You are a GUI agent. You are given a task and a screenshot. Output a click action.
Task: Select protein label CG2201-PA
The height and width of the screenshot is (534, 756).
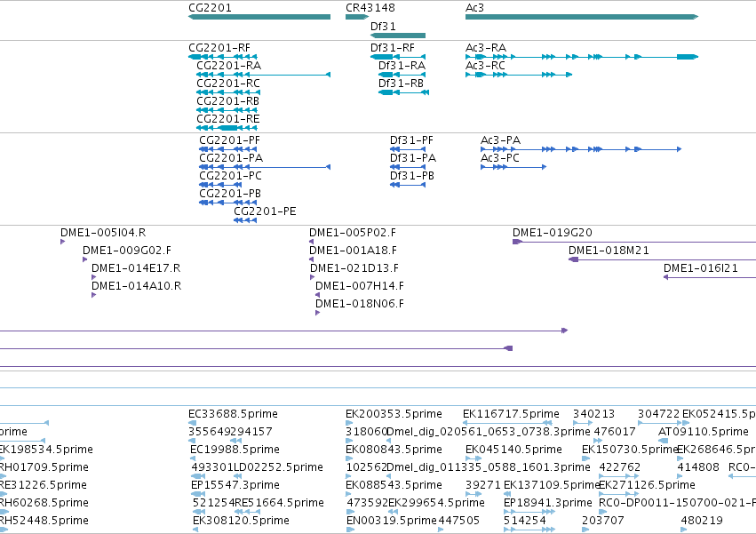(x=231, y=158)
